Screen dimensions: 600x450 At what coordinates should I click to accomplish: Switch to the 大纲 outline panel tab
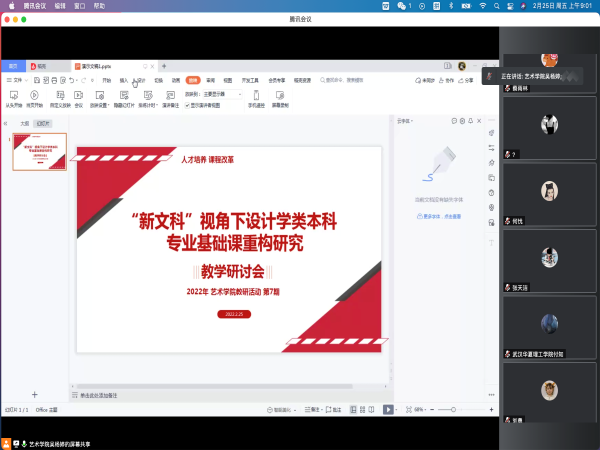pos(24,123)
